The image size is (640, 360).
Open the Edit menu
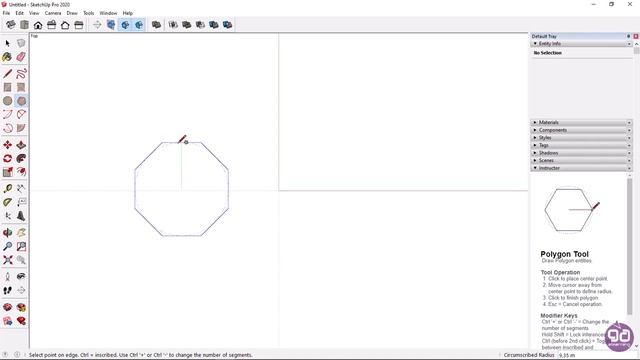coord(20,13)
